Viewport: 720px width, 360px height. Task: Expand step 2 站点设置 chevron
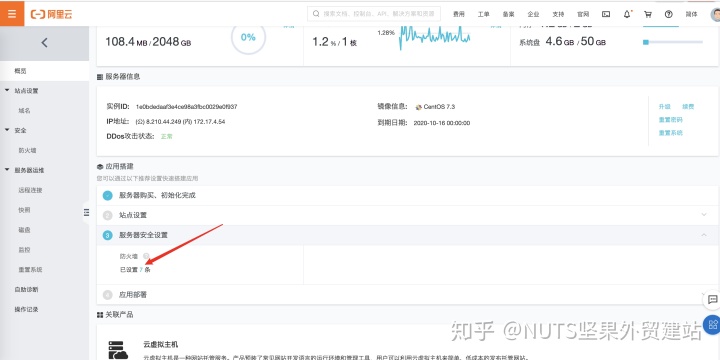(x=704, y=215)
